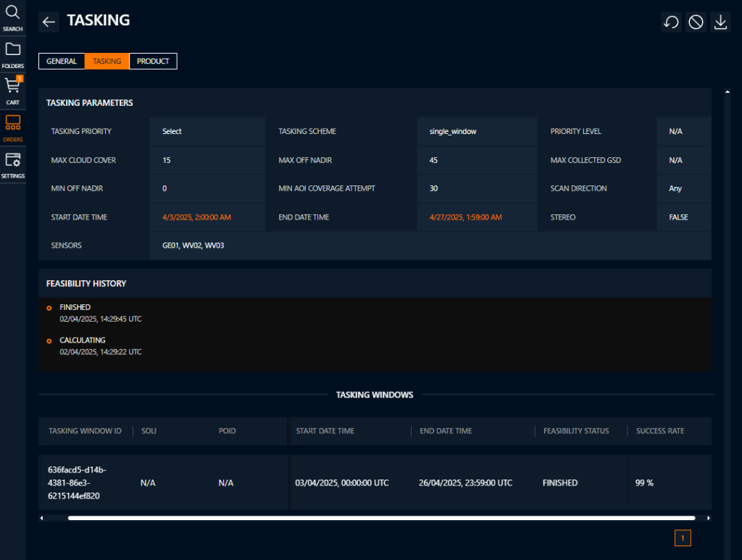The image size is (742, 560).
Task: Click the download icon at top right
Action: (720, 22)
